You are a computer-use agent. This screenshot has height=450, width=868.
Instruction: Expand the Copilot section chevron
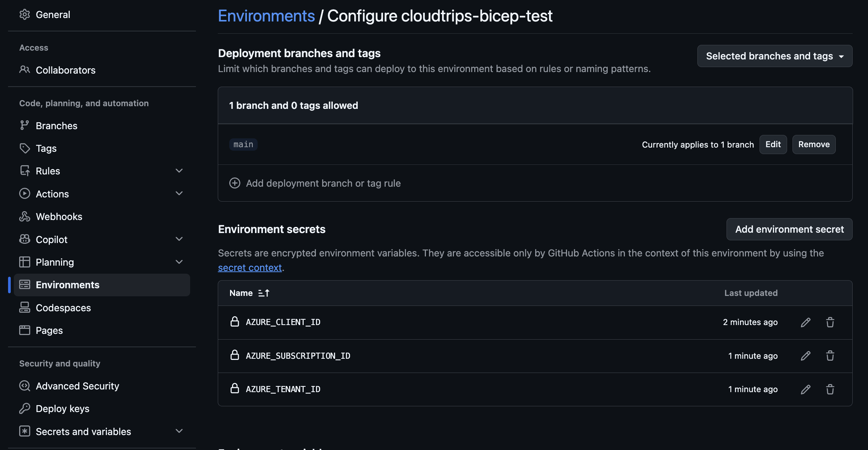[x=179, y=239]
